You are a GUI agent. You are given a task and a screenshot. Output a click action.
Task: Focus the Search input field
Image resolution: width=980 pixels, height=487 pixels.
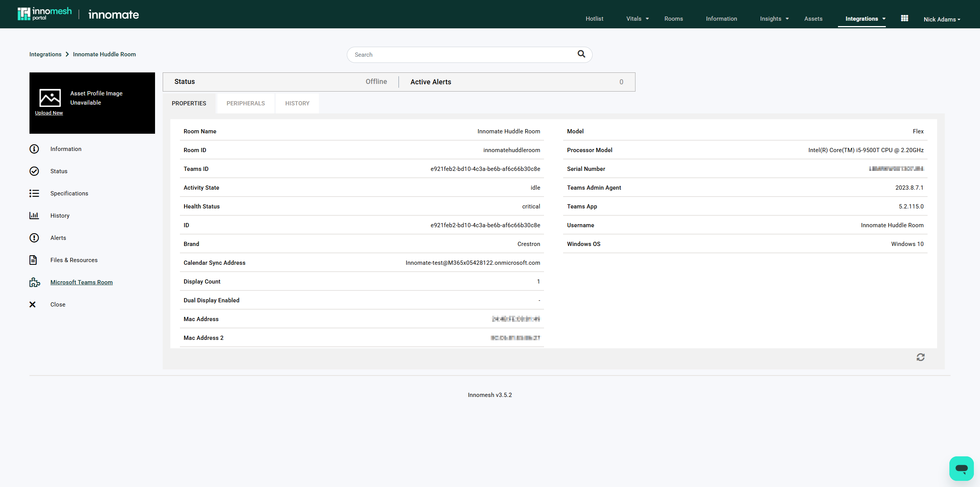point(469,55)
